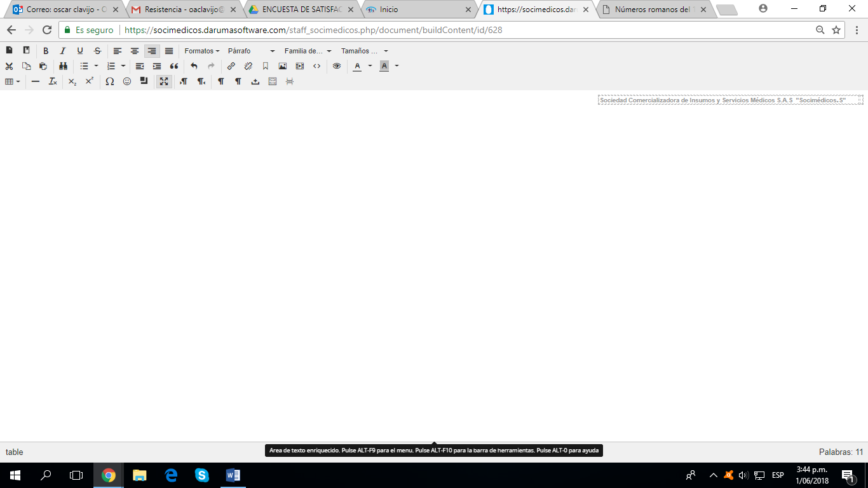The width and height of the screenshot is (868, 488).
Task: Click the align center button
Action: click(135, 51)
